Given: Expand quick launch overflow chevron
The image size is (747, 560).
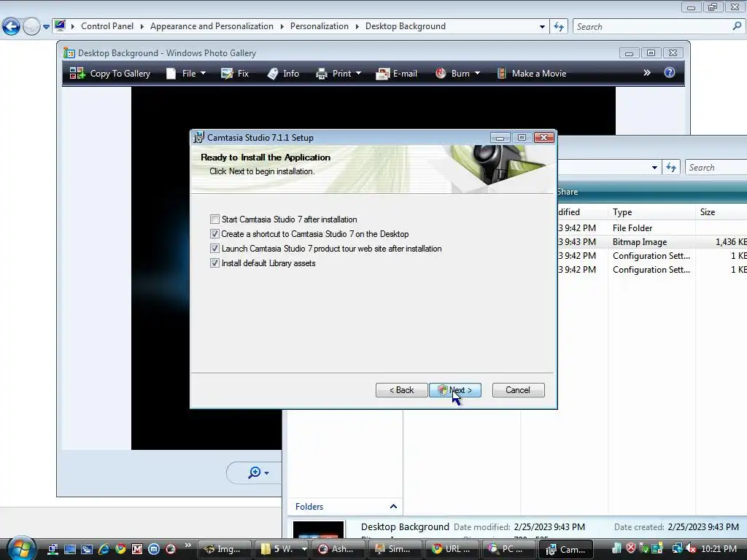Looking at the screenshot, I should coord(187,545).
